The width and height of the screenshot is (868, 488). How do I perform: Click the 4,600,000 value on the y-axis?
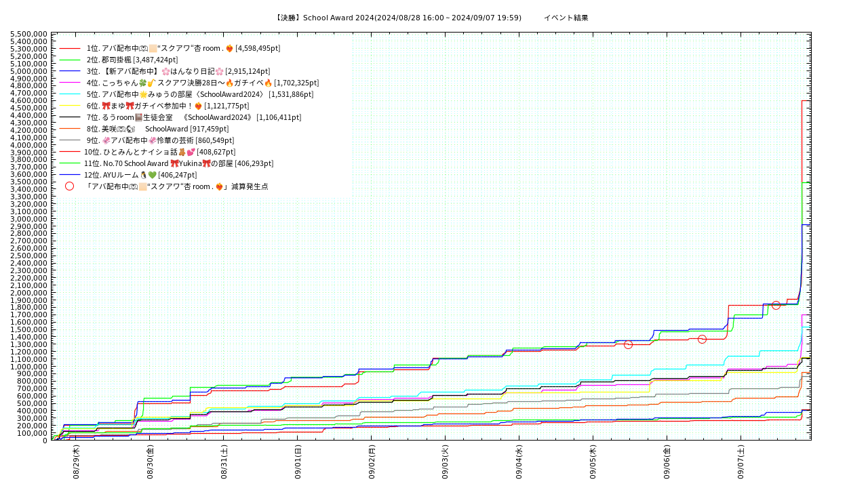(30, 100)
